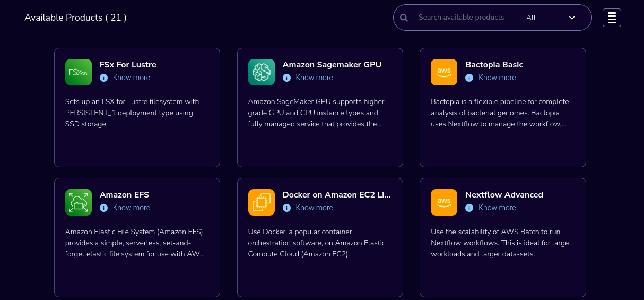Open Know more for Amazon Sagemaker GPU
Image resolution: width=644 pixels, height=300 pixels.
point(315,78)
